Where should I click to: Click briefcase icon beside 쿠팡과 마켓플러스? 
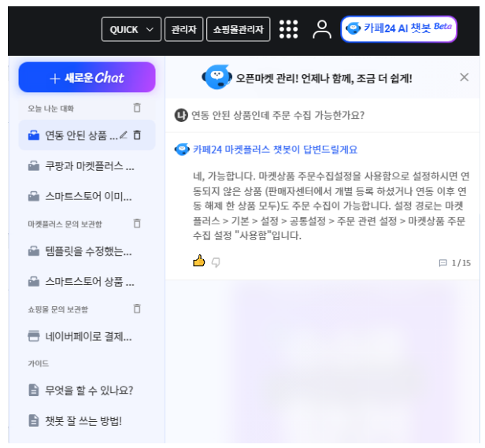[x=34, y=166]
